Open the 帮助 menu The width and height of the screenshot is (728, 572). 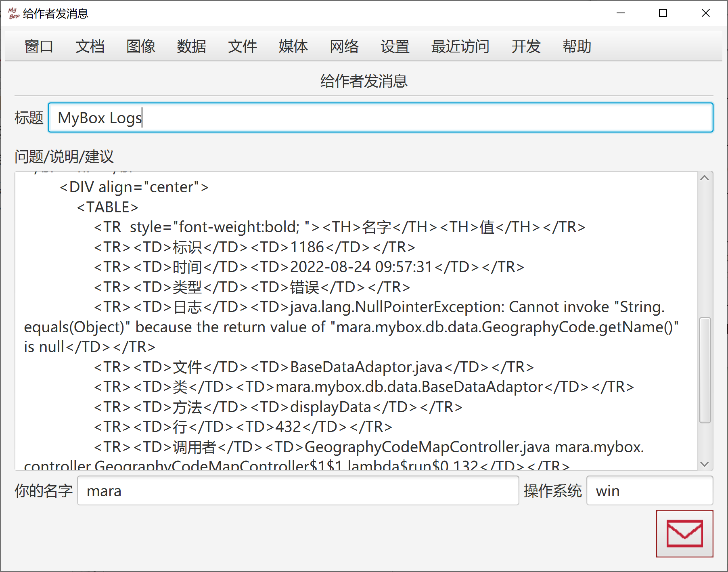(x=577, y=46)
